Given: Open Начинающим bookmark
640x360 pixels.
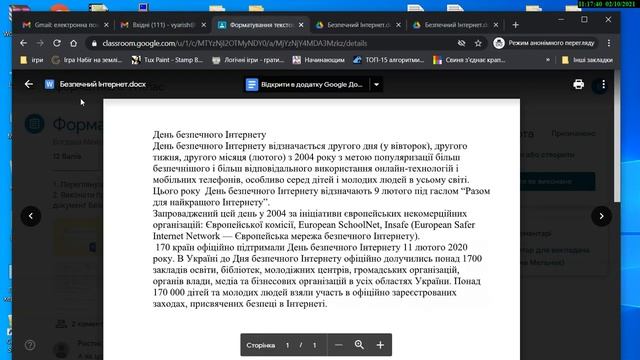Looking at the screenshot, I should click(x=319, y=60).
